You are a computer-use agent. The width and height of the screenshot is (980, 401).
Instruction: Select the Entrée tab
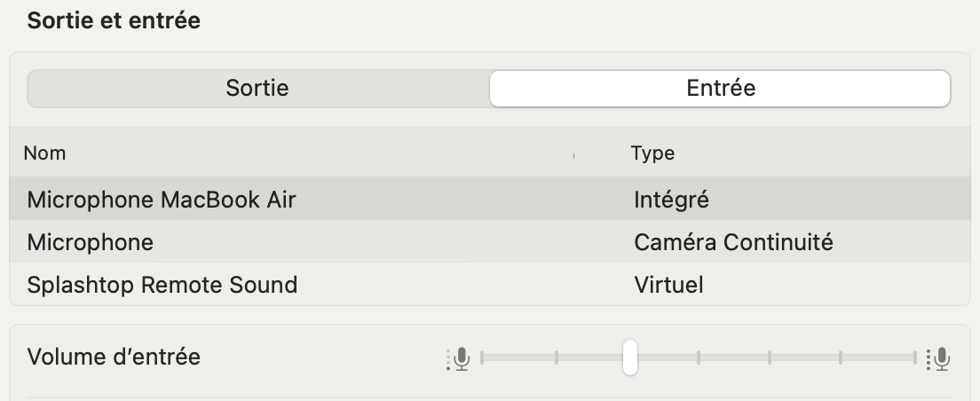tap(720, 88)
